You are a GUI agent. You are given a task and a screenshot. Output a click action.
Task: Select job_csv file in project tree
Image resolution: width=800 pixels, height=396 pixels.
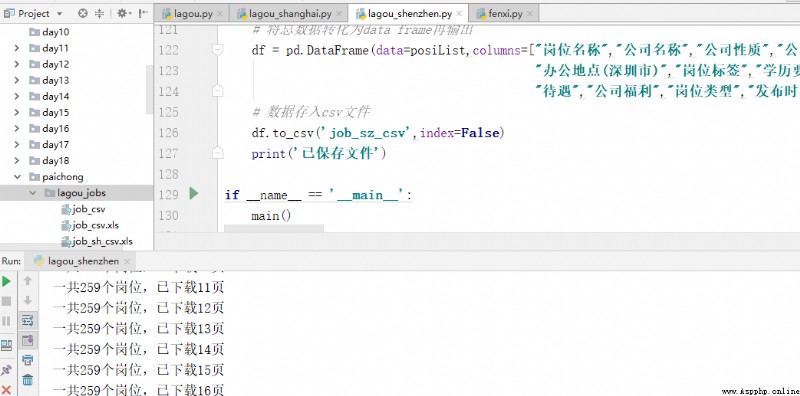[x=89, y=209]
